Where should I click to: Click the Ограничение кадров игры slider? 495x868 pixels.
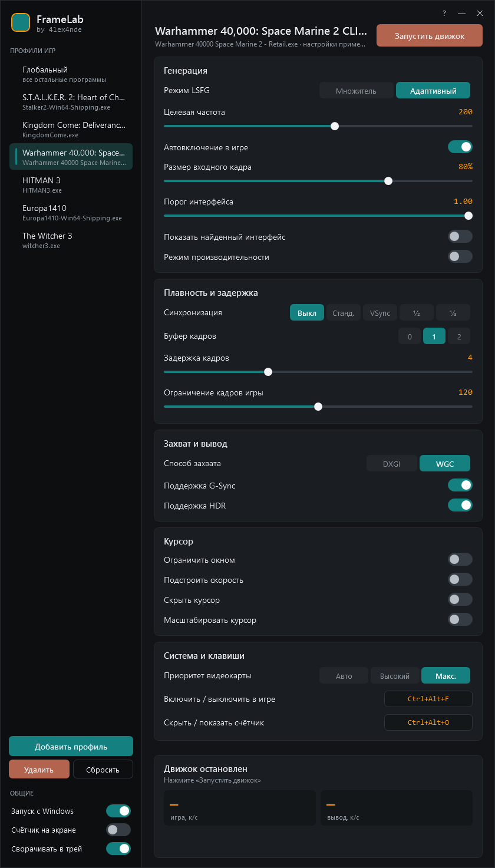[318, 407]
